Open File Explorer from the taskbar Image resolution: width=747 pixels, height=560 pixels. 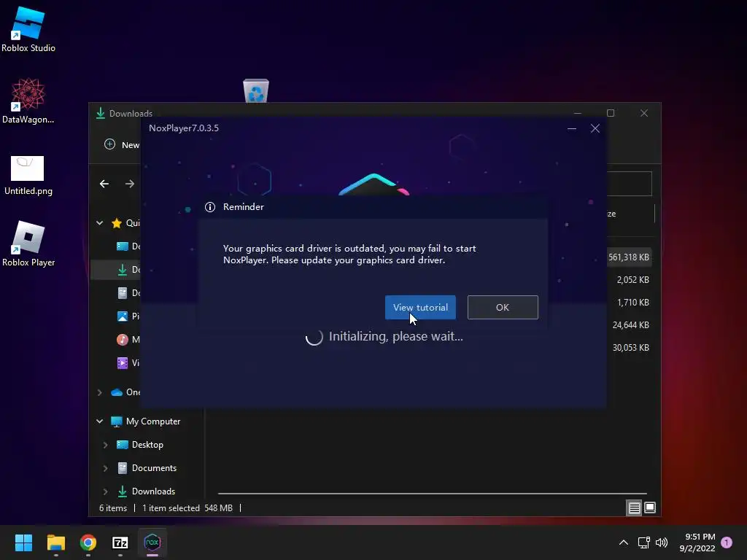point(55,542)
